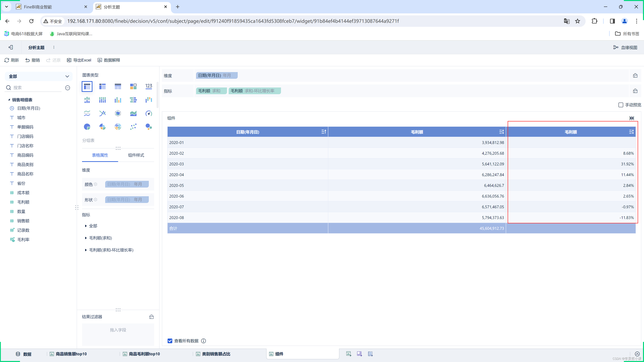The image size is (644, 362).
Task: Select the stacked column chart type
Action: coord(87,100)
